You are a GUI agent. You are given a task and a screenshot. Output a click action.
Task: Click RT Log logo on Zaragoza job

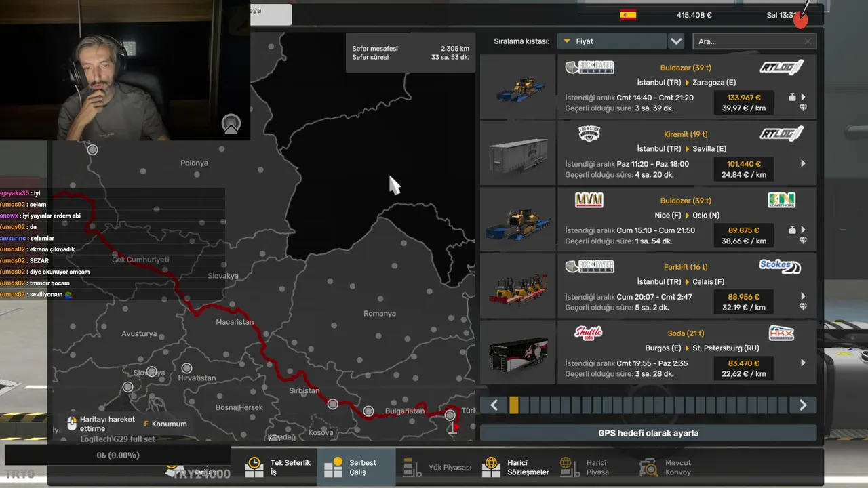(x=781, y=67)
